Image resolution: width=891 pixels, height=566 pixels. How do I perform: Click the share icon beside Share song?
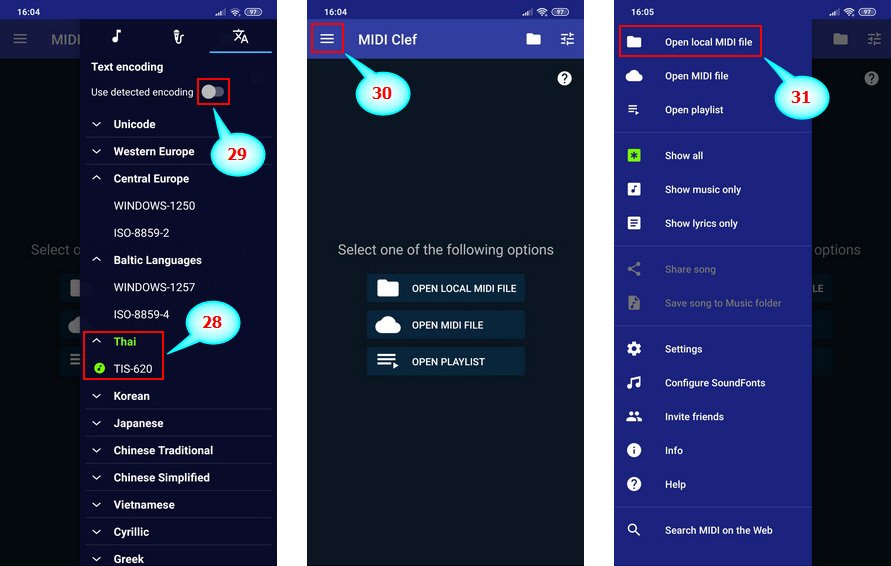point(634,269)
